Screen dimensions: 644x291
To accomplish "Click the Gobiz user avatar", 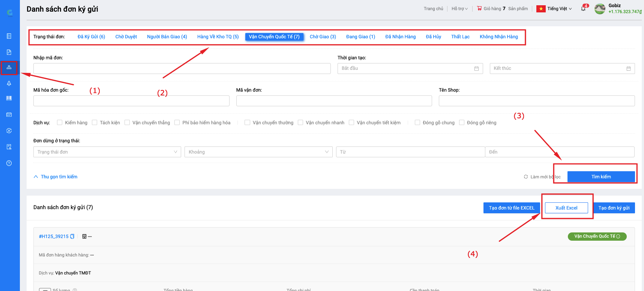I will [x=600, y=9].
